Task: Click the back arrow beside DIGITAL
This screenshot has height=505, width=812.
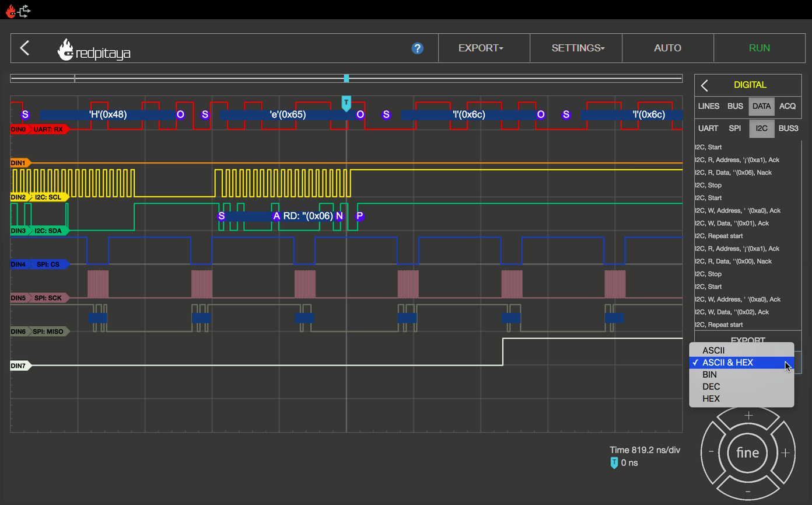Action: click(x=705, y=85)
